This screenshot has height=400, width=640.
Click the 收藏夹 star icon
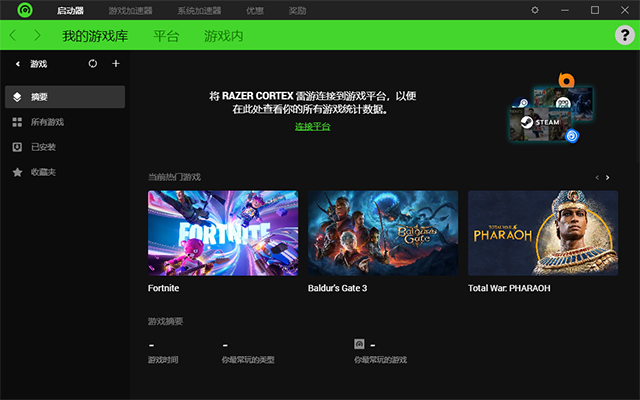point(17,172)
